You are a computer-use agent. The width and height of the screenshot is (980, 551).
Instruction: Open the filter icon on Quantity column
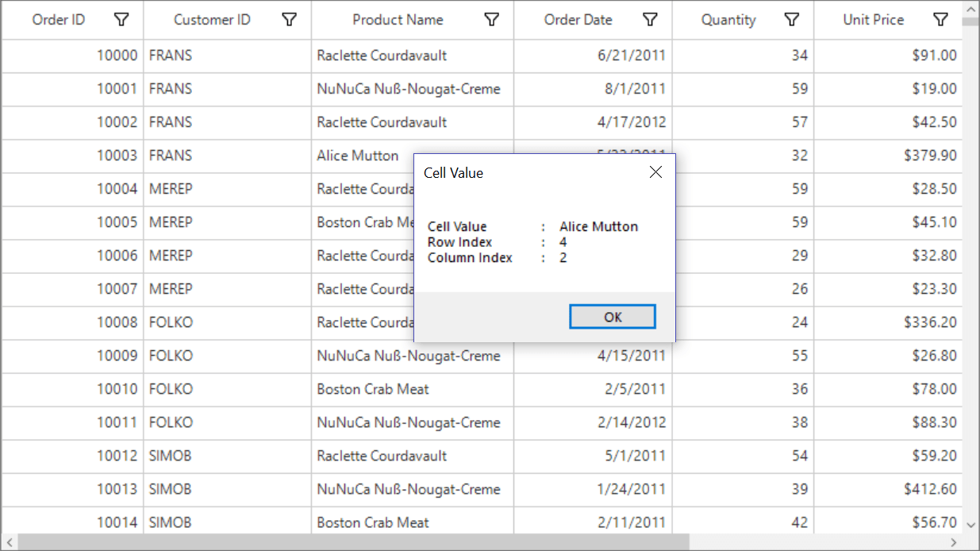point(791,19)
